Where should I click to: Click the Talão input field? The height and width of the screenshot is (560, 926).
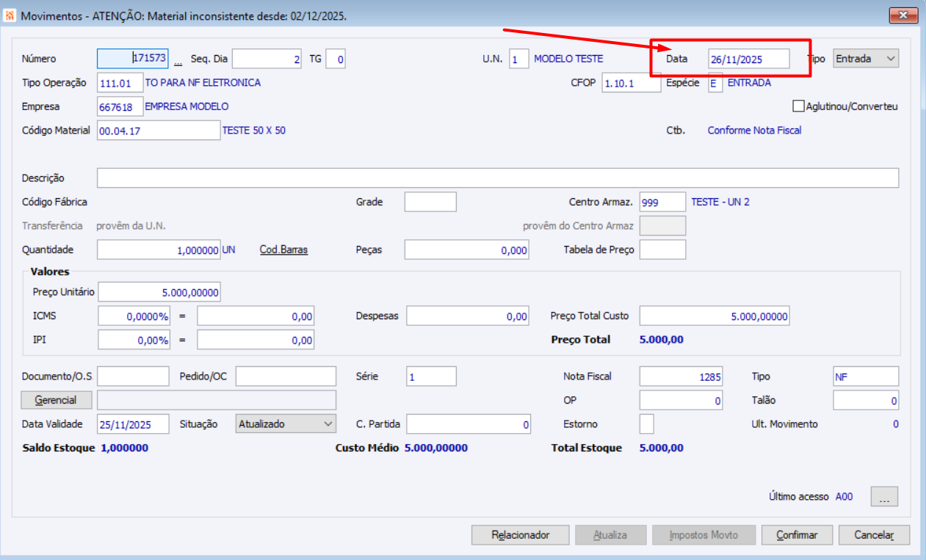tap(866, 400)
